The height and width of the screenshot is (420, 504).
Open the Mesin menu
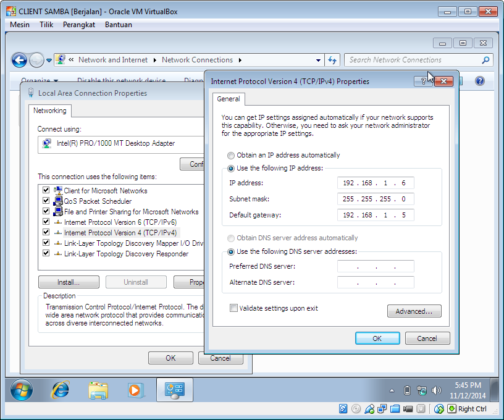(x=20, y=25)
